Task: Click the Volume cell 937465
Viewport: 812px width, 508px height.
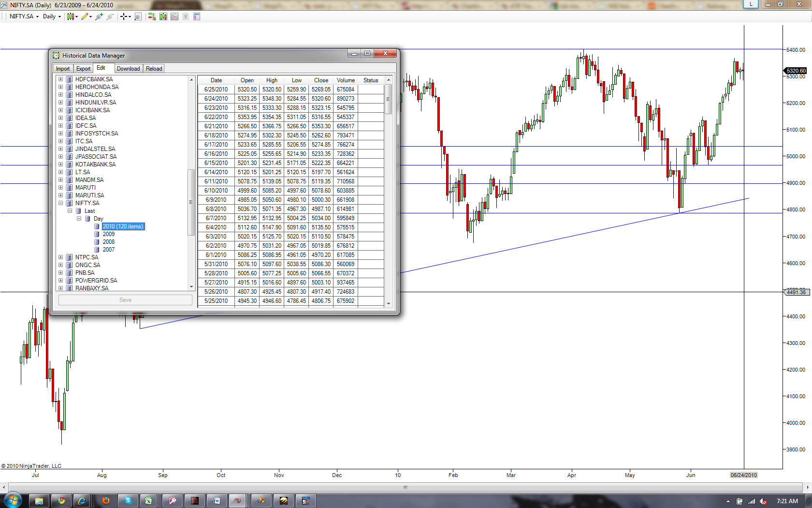Action: pyautogui.click(x=346, y=283)
